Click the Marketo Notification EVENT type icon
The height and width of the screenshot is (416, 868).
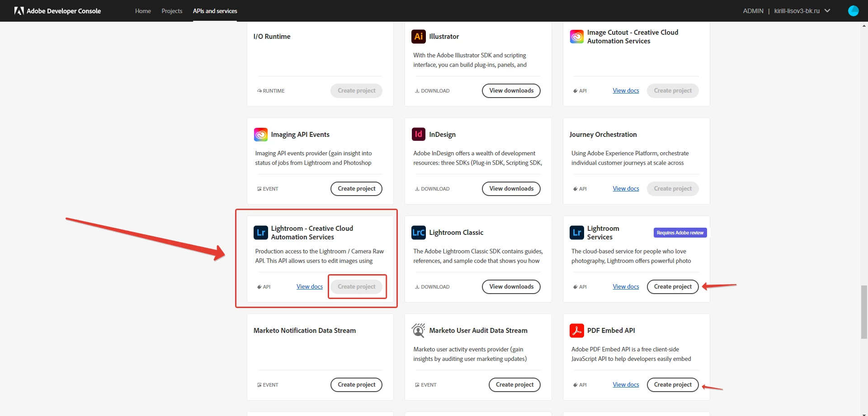tap(259, 385)
